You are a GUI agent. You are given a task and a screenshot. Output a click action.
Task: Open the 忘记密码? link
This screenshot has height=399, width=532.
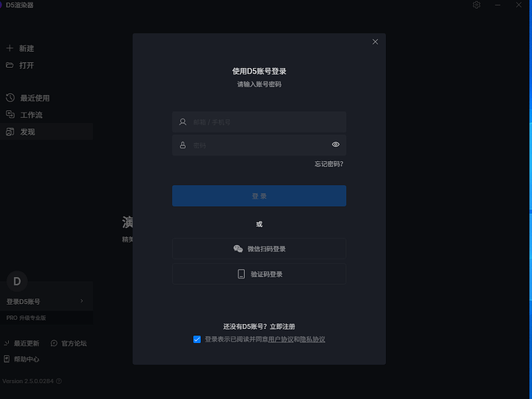tap(329, 164)
